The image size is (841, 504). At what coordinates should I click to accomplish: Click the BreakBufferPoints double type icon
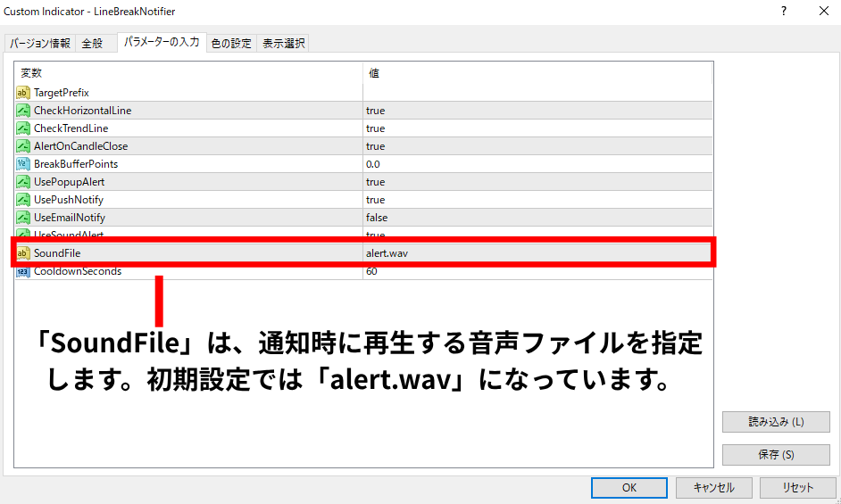tap(23, 164)
